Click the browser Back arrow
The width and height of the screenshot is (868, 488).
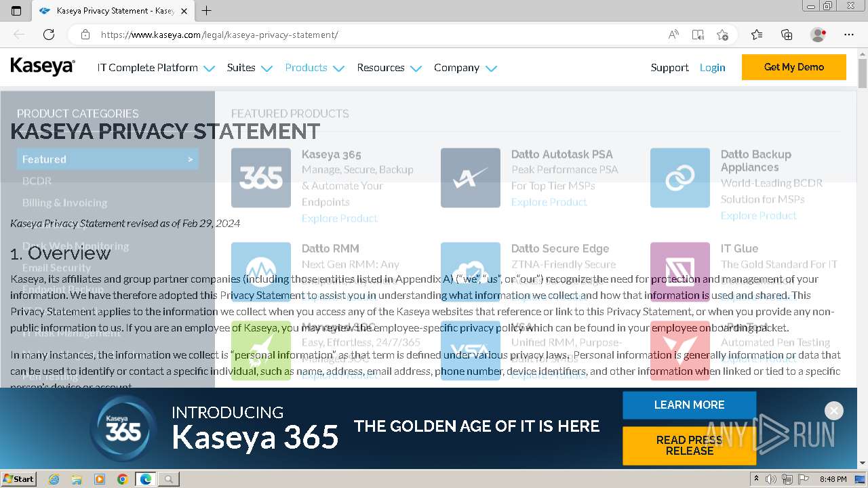19,35
